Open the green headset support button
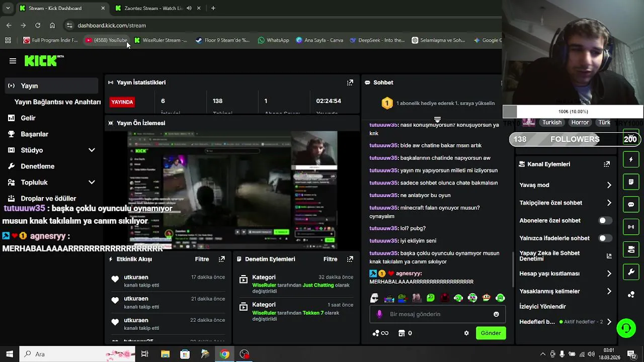 pos(626,328)
